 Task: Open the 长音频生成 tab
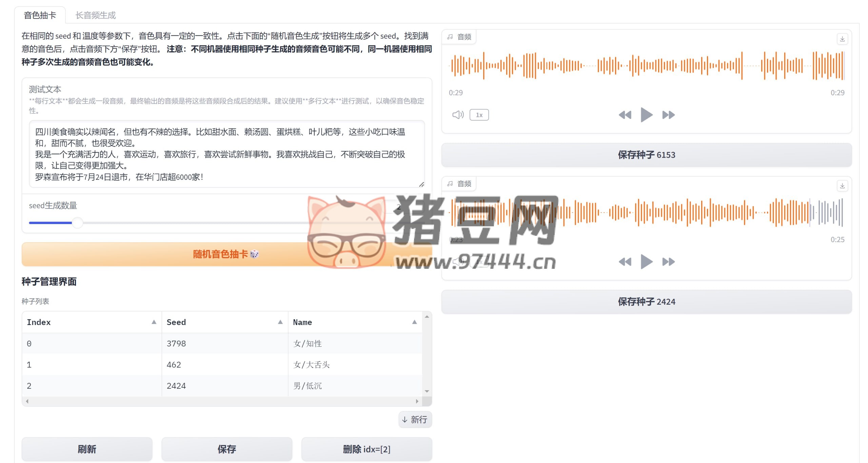tap(95, 15)
